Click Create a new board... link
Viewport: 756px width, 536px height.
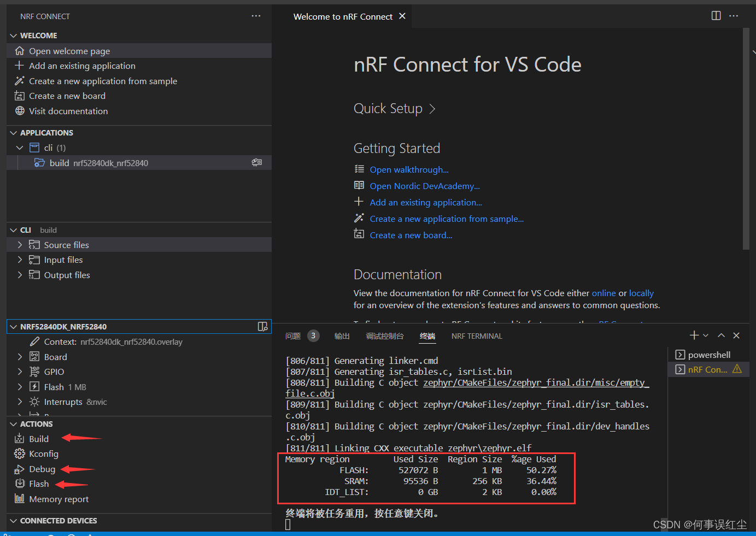click(411, 235)
